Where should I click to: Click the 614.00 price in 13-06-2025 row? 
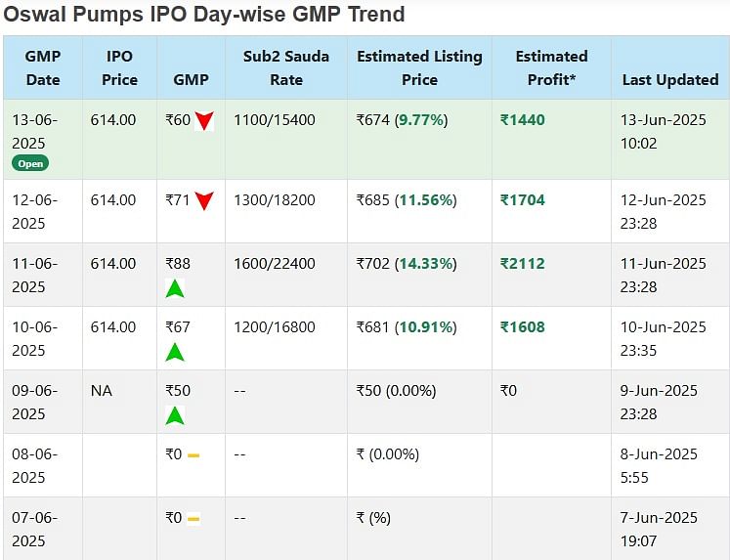pos(113,120)
